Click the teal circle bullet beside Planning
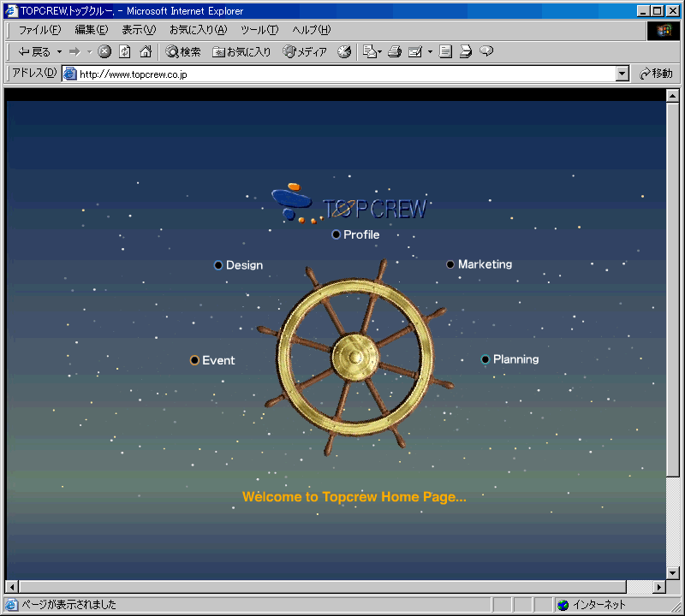Viewport: 685px width, 616px height. (x=485, y=359)
